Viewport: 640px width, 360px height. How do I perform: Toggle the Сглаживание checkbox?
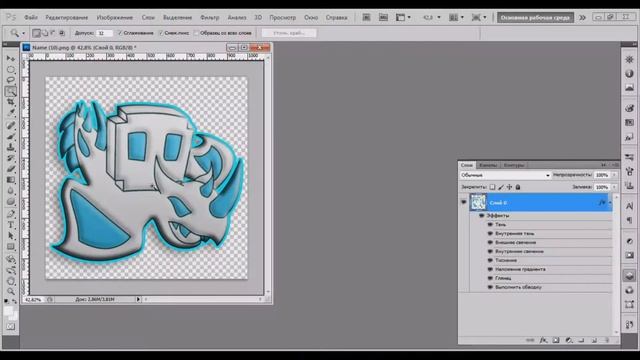coord(120,33)
